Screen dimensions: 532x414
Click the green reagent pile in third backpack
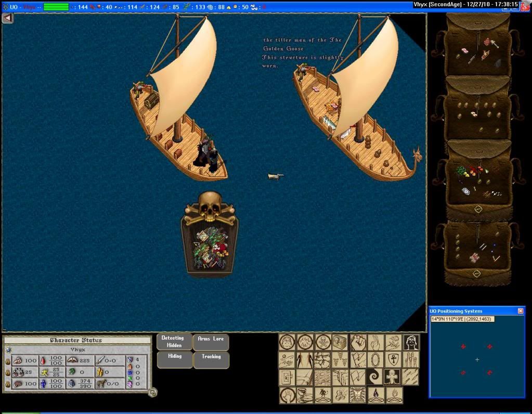(460, 171)
